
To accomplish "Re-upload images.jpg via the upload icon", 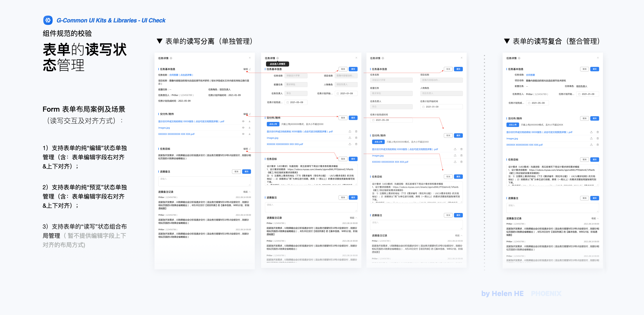I will (350, 138).
